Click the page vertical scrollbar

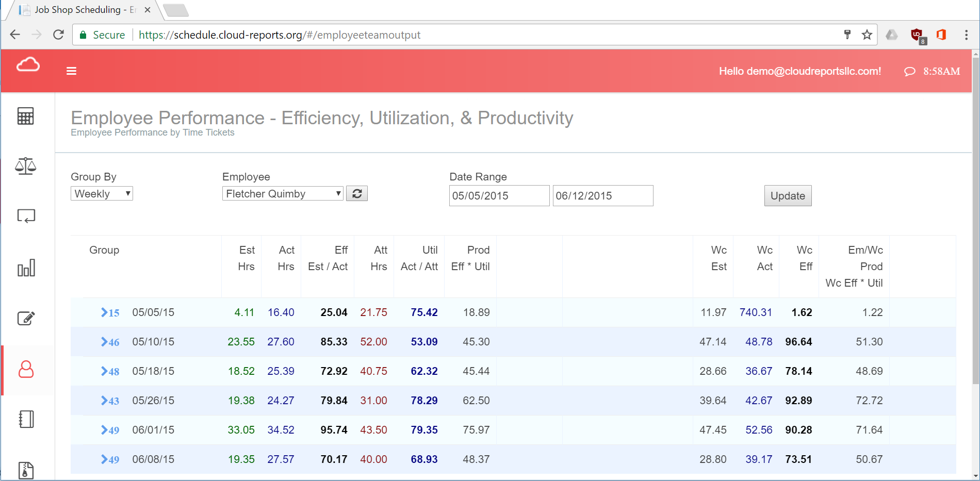point(975,220)
